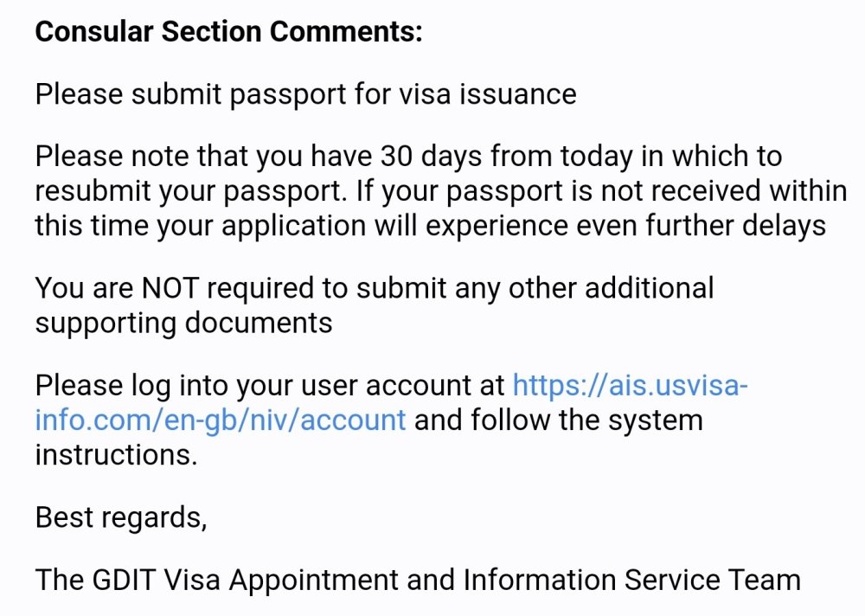Click the word 'today' in the notice
This screenshot has height=616, width=865.
pos(596,157)
